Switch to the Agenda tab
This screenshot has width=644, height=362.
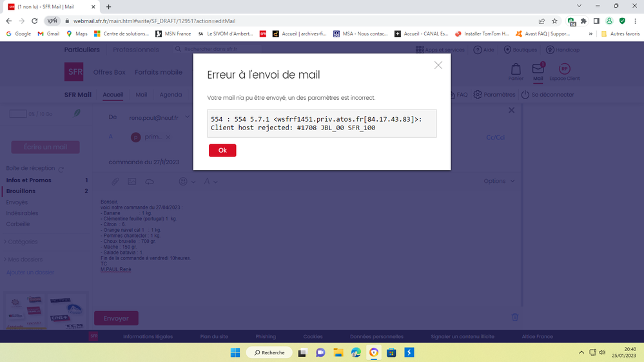[171, 95]
